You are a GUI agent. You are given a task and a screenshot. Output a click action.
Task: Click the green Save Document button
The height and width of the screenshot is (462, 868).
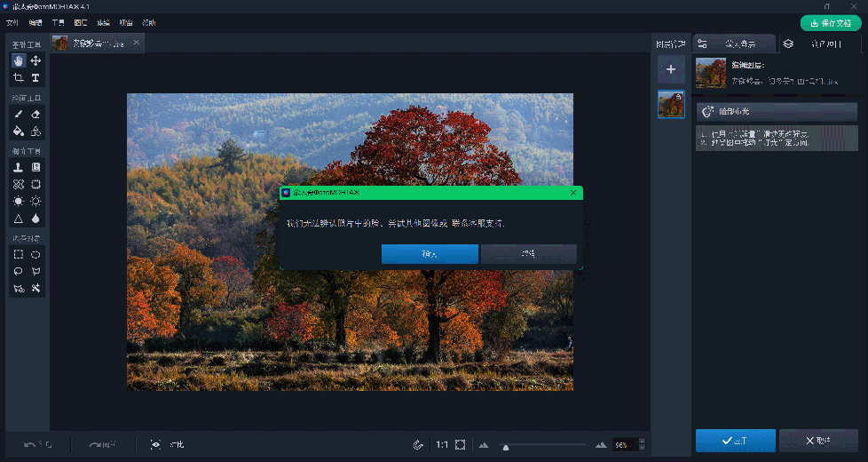pyautogui.click(x=831, y=23)
